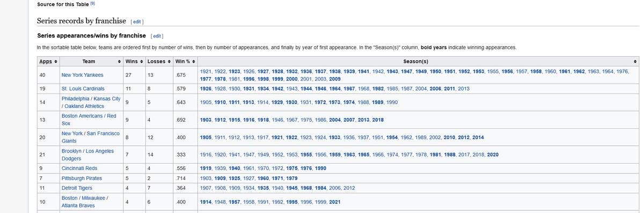644x213 pixels.
Task: Open Athletics 1905 season link
Action: point(205,102)
